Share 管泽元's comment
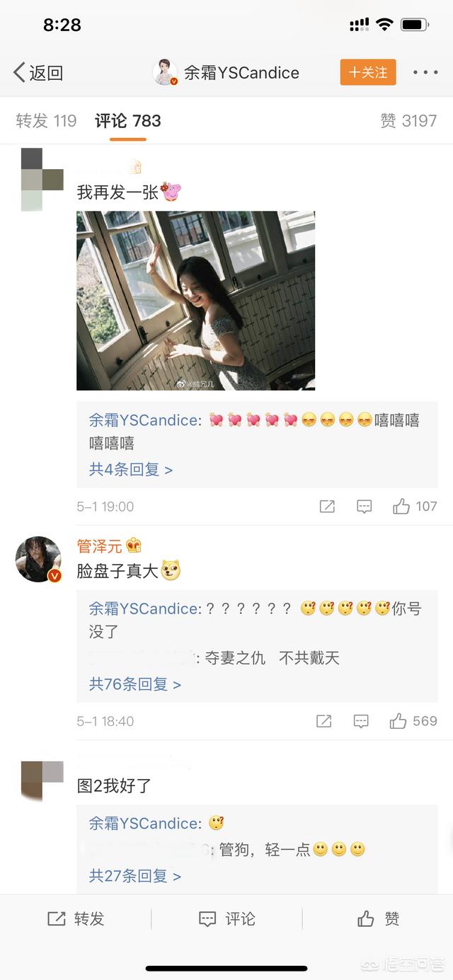This screenshot has height=980, width=453. coord(323,721)
